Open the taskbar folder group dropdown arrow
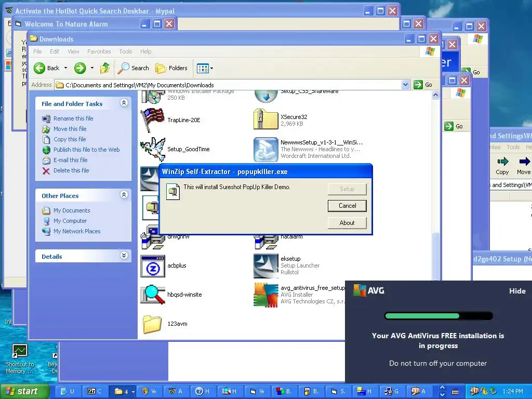 [x=133, y=392]
